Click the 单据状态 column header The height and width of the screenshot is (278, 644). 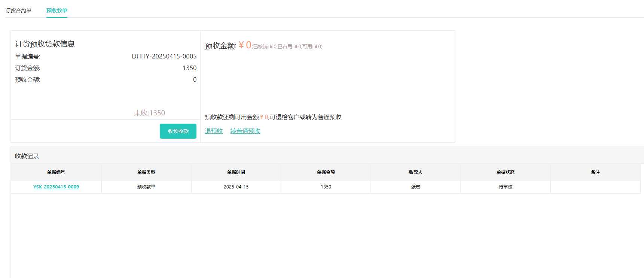point(506,172)
